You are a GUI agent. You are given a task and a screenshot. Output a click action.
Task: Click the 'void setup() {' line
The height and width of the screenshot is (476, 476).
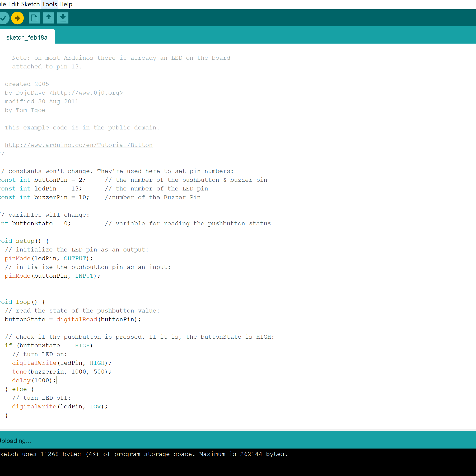pyautogui.click(x=24, y=241)
